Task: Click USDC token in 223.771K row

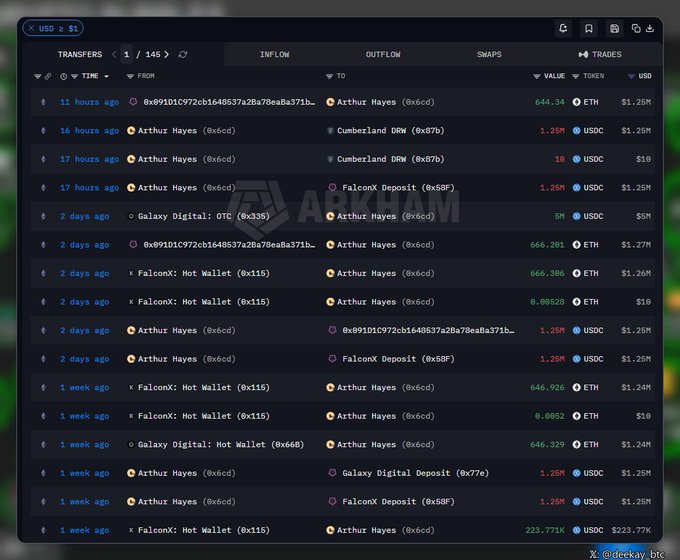Action: point(588,530)
